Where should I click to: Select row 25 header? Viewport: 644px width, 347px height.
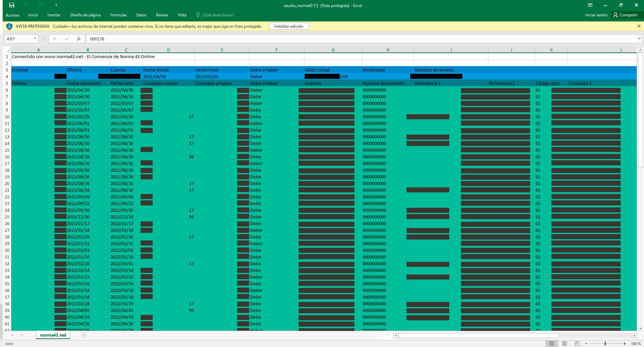coord(7,217)
